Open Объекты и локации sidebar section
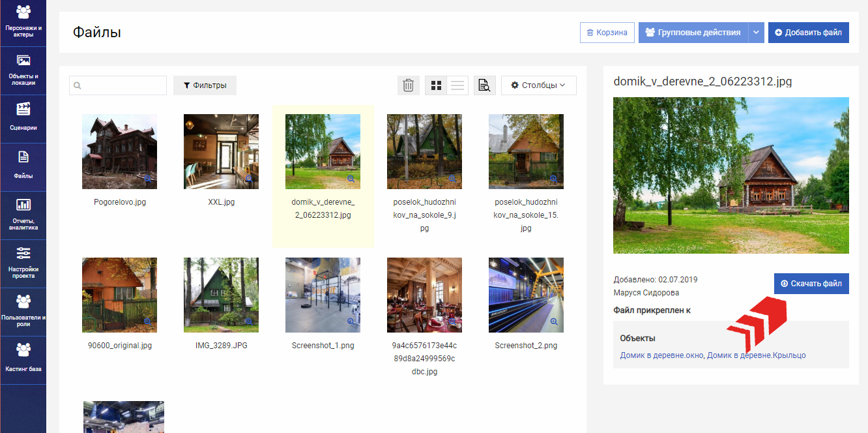 coord(23,70)
